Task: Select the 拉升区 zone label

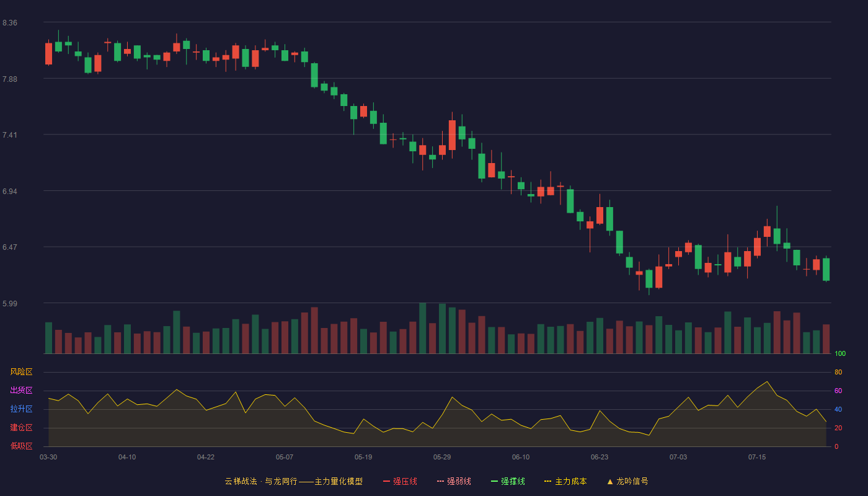Action: coord(21,409)
